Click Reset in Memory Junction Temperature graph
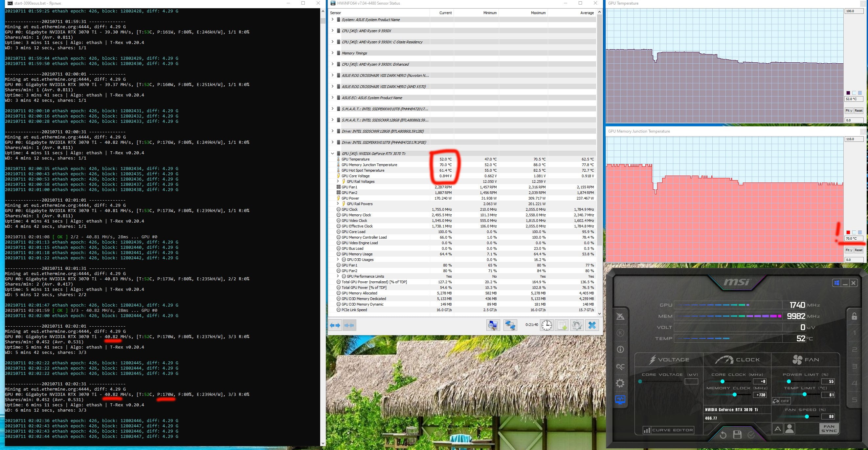This screenshot has width=868, height=450. (x=858, y=250)
